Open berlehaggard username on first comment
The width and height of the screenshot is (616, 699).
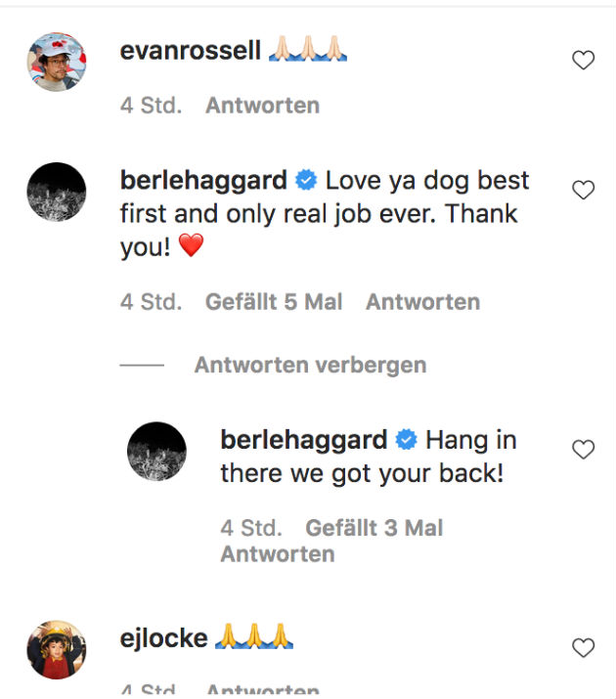coord(203,181)
